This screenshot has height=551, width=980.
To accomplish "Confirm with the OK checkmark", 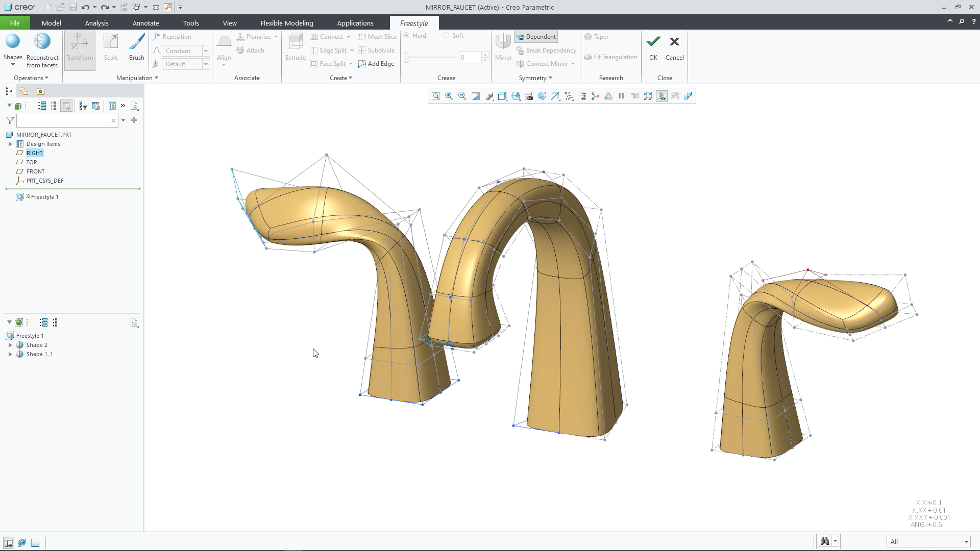I will 653,47.
